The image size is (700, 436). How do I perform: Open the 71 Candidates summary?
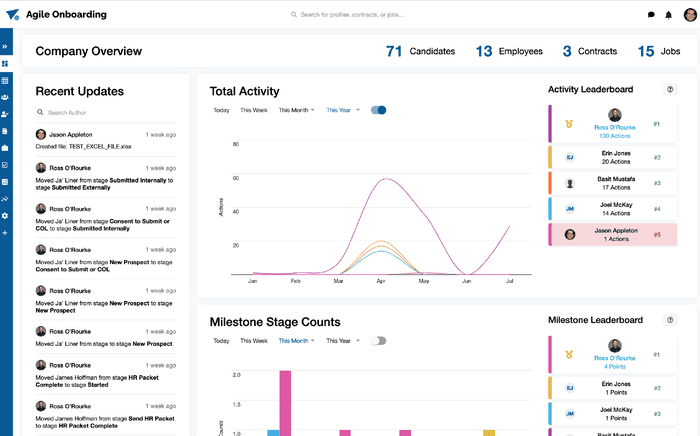(x=420, y=51)
